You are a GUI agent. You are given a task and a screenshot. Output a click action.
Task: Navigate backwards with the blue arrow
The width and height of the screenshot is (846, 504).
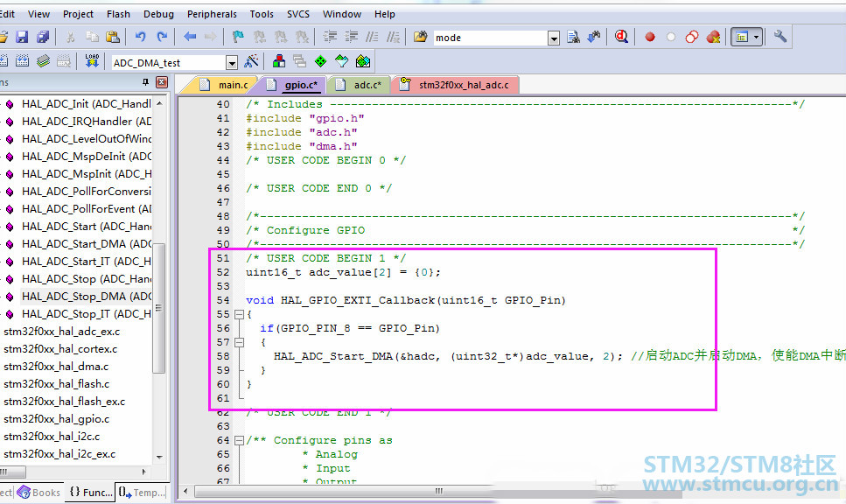click(189, 37)
